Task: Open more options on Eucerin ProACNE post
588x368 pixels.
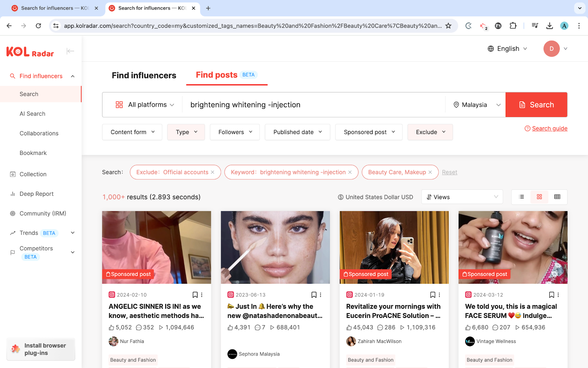Action: tap(439, 295)
